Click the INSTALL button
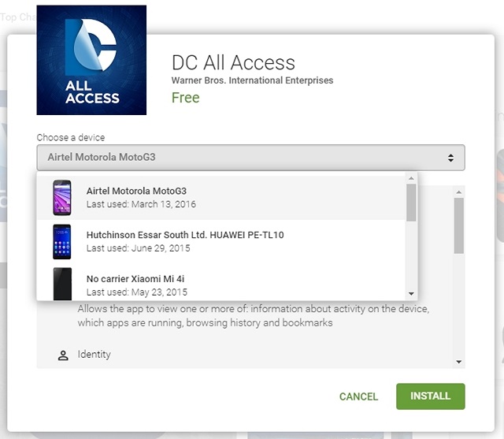504x439 pixels. click(431, 396)
